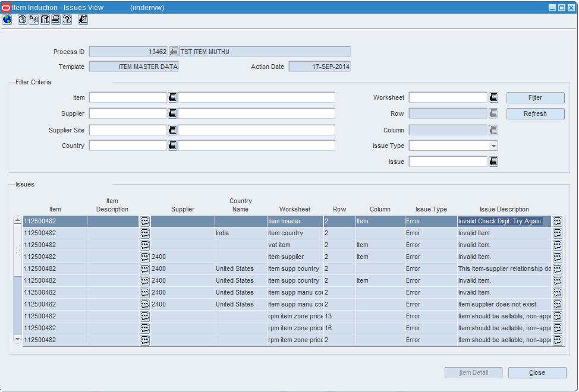This screenshot has height=392, width=579.
Task: Click the help question mark toolbar icon
Action: (x=67, y=20)
